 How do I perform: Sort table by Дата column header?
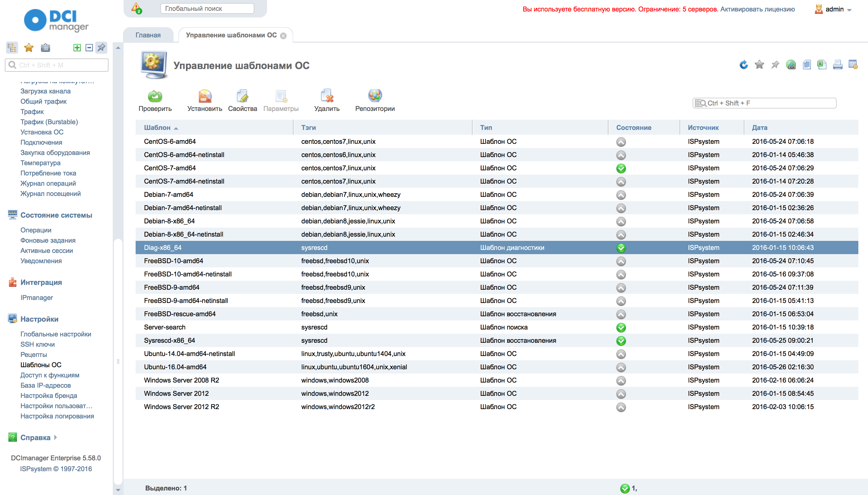tap(759, 128)
